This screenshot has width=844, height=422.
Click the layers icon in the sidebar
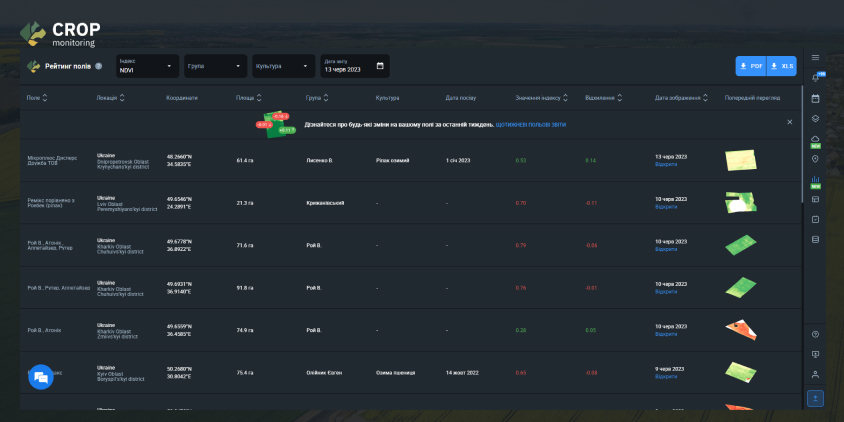tap(815, 118)
